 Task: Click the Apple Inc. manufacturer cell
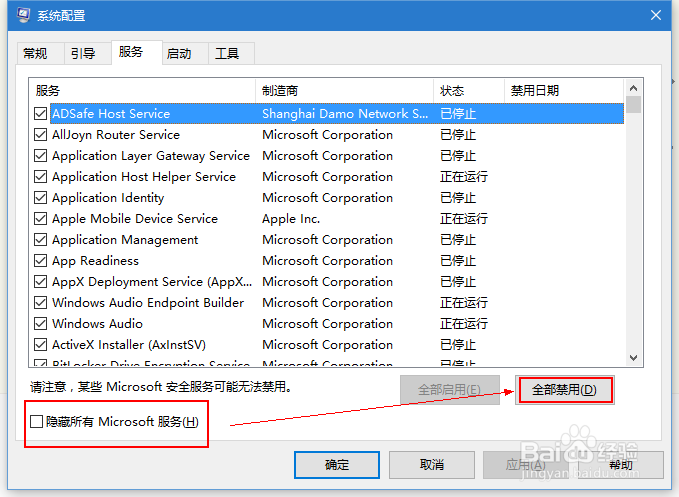coord(291,219)
